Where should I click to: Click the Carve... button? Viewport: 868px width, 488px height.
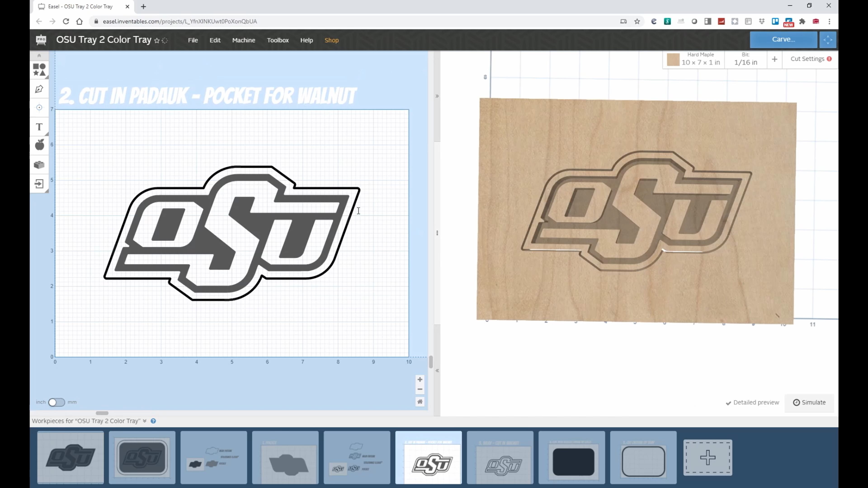[x=783, y=39]
